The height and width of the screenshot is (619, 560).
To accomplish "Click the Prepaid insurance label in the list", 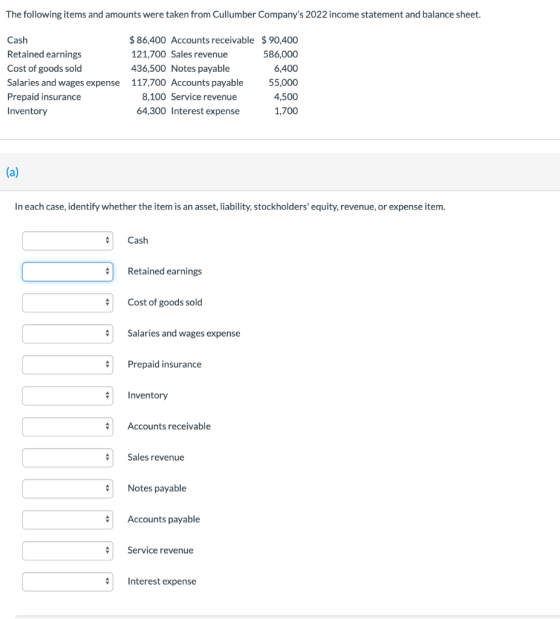I will [x=164, y=364].
